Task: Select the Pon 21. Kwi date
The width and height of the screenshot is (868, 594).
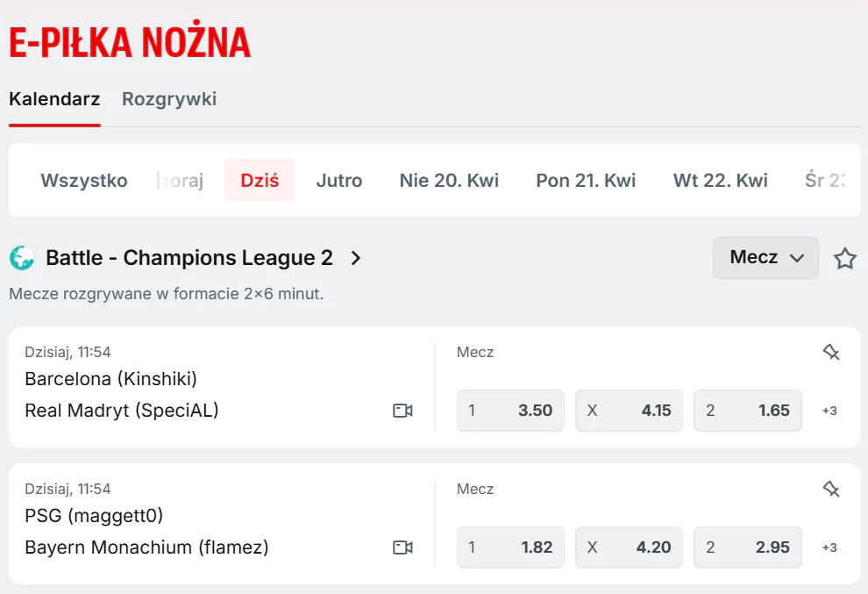Action: 585,180
